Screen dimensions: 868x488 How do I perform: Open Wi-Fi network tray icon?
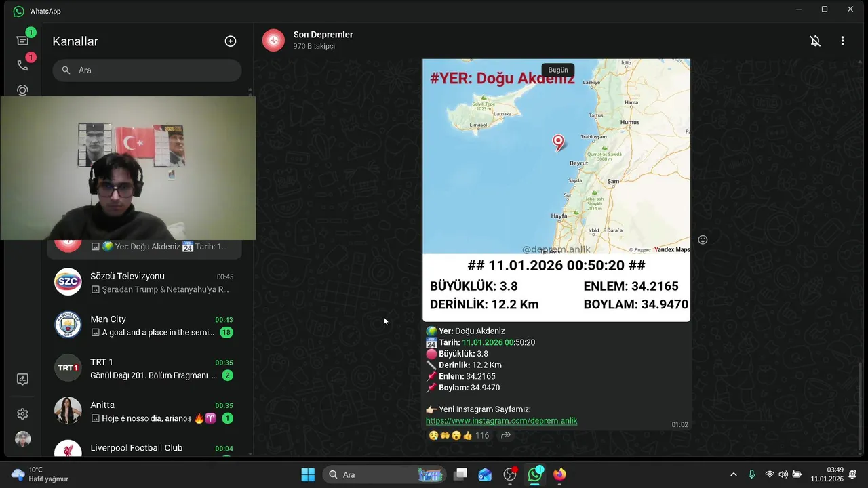(770, 474)
